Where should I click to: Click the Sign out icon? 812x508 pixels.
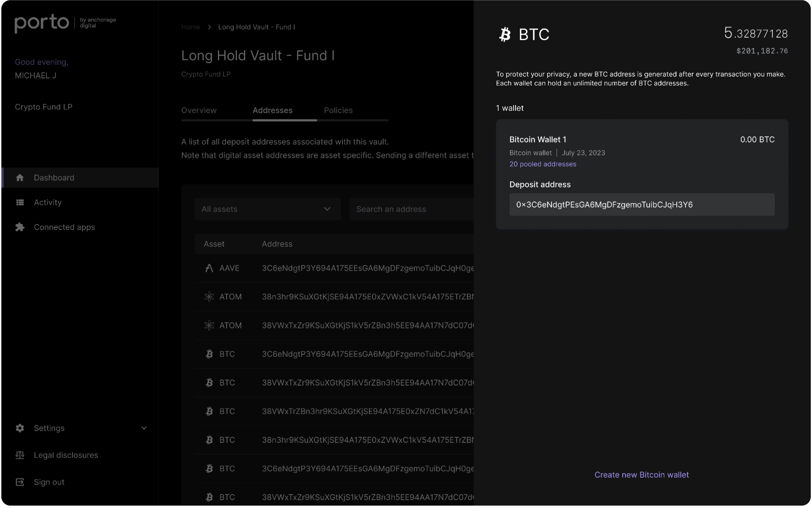20,482
